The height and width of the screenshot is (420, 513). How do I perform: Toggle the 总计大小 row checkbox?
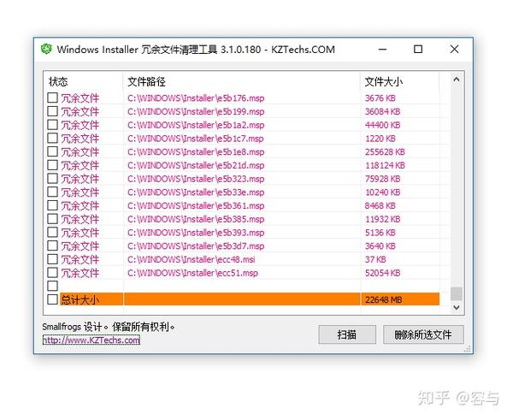pos(52,299)
